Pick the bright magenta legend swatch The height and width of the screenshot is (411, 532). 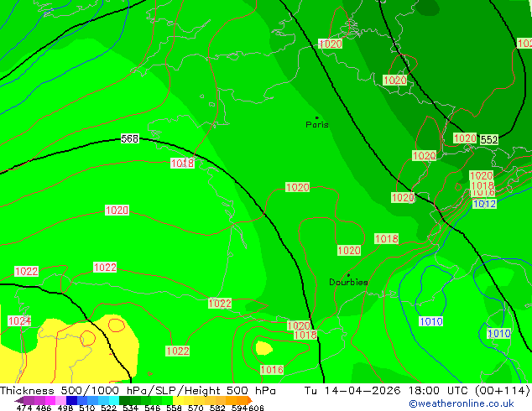[50, 400]
